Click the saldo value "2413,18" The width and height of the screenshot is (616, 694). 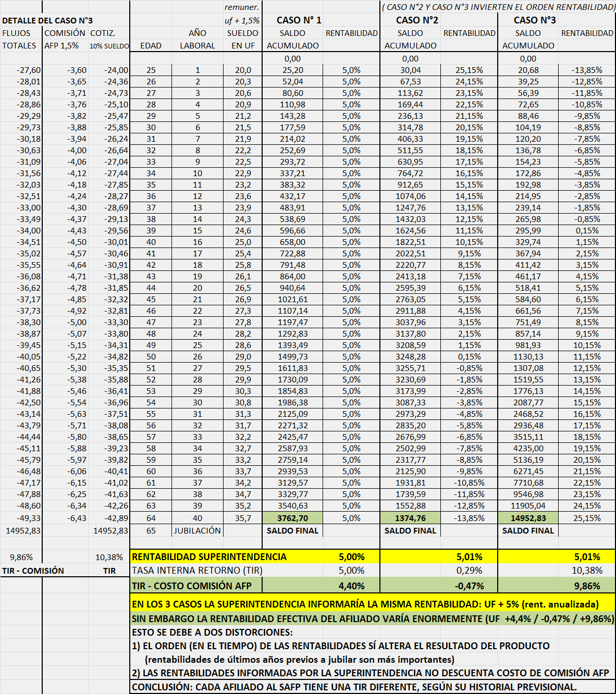[411, 276]
